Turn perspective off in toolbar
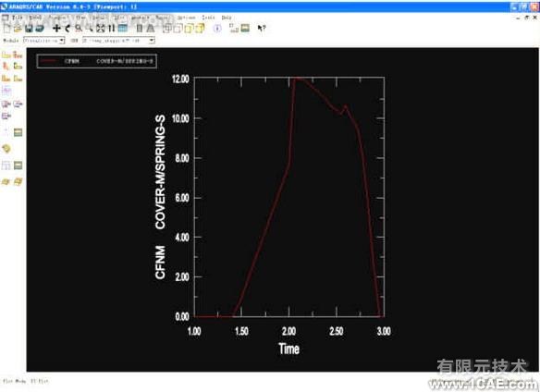Viewport: 540px width, 392px height. click(139, 29)
